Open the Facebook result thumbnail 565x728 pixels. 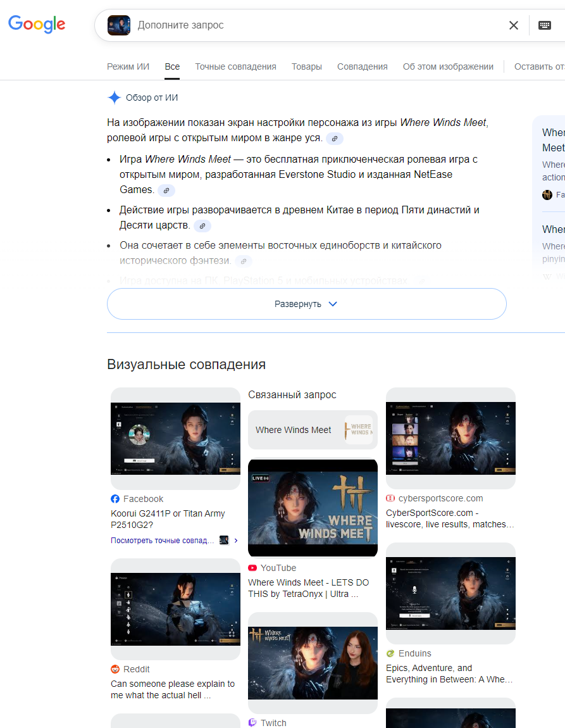[x=175, y=438]
